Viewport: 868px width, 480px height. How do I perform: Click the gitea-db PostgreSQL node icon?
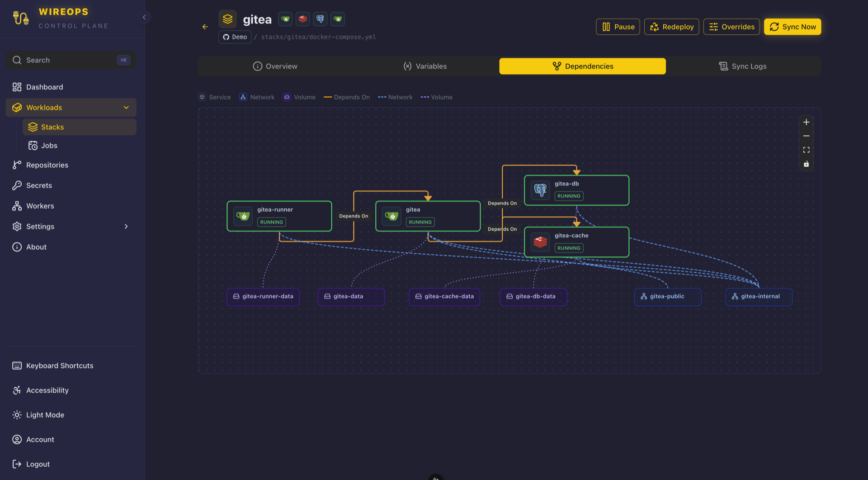pyautogui.click(x=540, y=190)
